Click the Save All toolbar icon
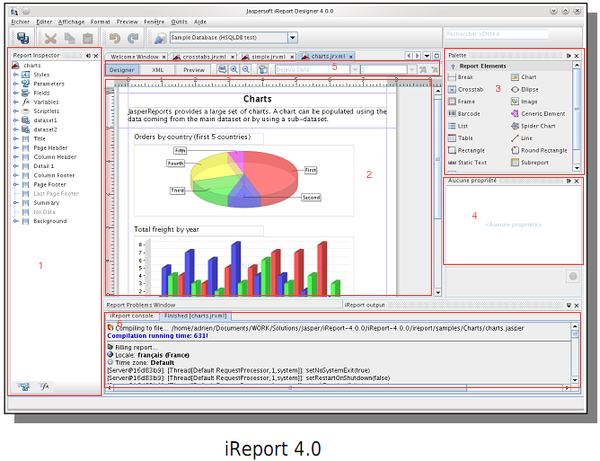The image size is (600, 461). click(x=23, y=38)
